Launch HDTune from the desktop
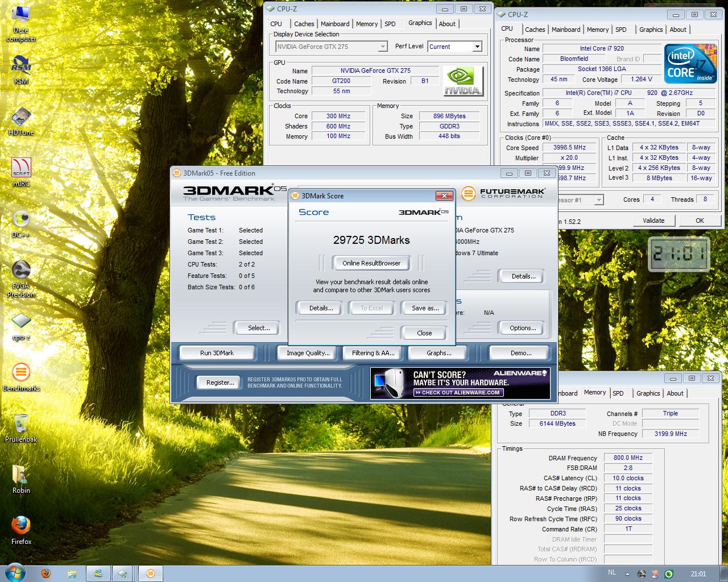The height and width of the screenshot is (582, 728). [x=21, y=120]
